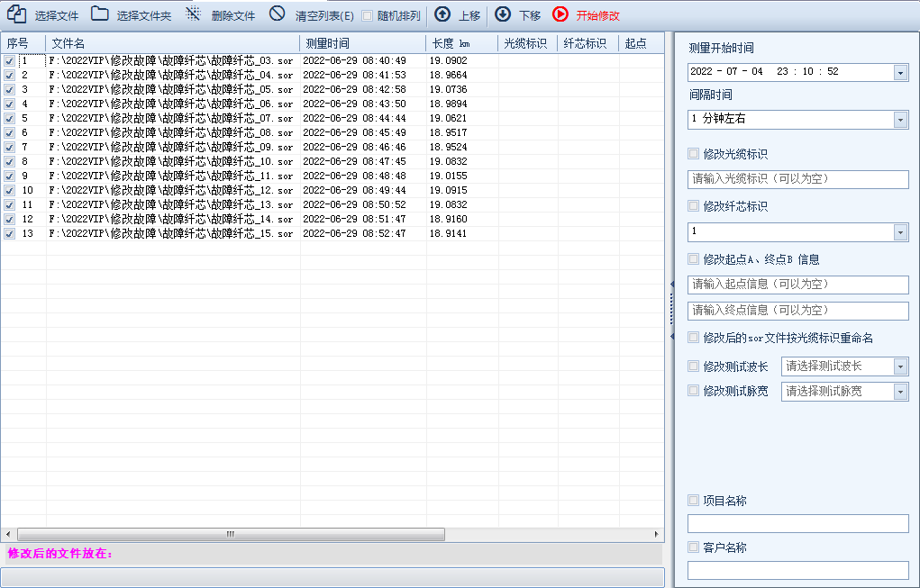Sort by 测量时间 column header
Viewport: 920px width, 588px height.
pyautogui.click(x=362, y=43)
